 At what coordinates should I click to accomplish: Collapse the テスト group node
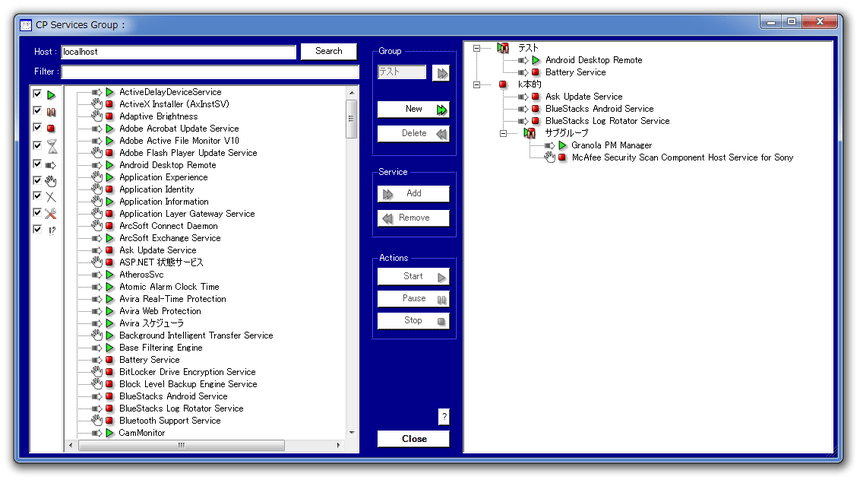coord(477,48)
